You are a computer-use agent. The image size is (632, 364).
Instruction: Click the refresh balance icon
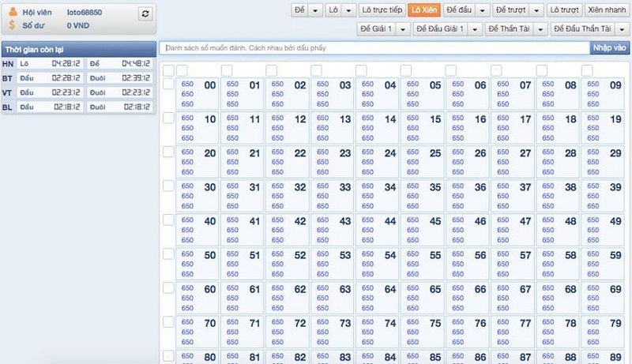click(x=145, y=14)
